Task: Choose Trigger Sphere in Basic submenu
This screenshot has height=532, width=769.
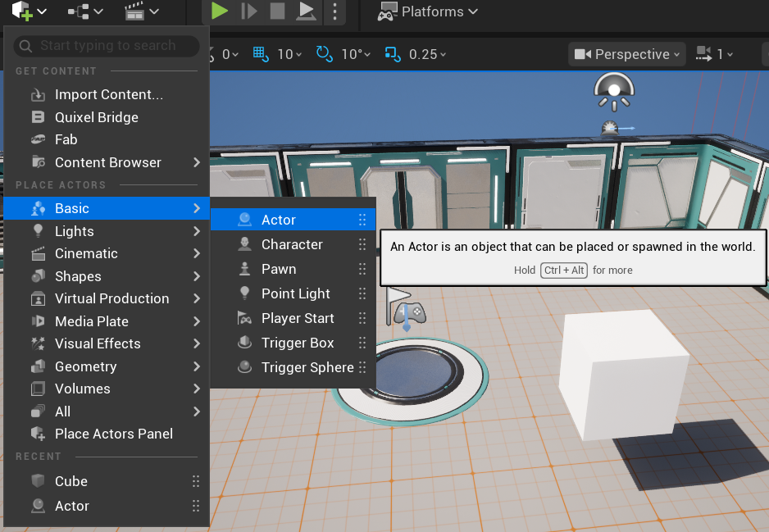Action: pyautogui.click(x=293, y=366)
